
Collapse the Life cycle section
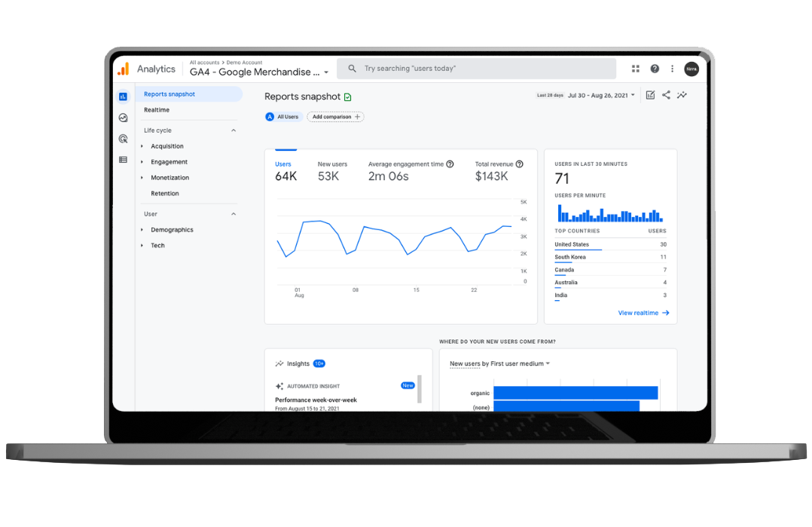(234, 130)
